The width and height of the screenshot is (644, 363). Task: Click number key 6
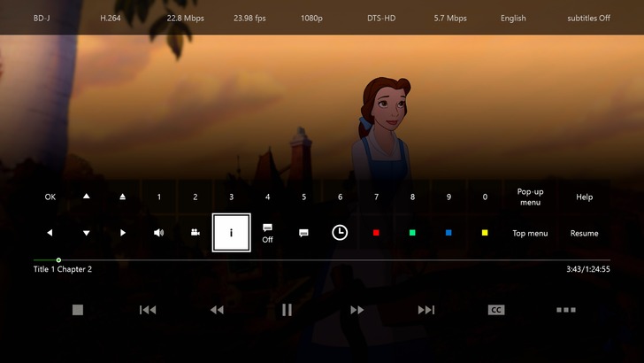pos(340,197)
